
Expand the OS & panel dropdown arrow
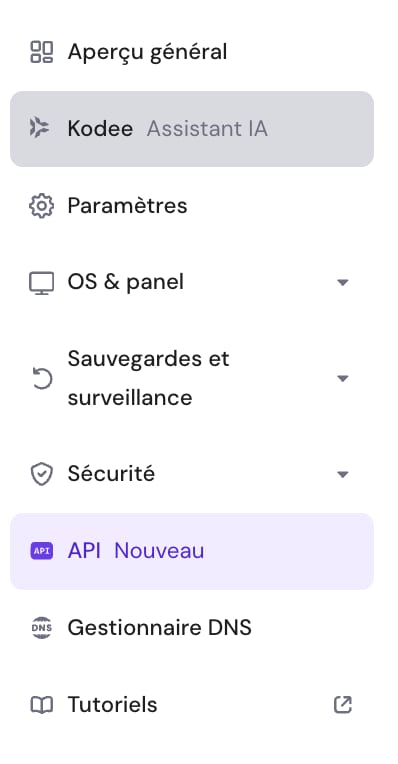(342, 283)
